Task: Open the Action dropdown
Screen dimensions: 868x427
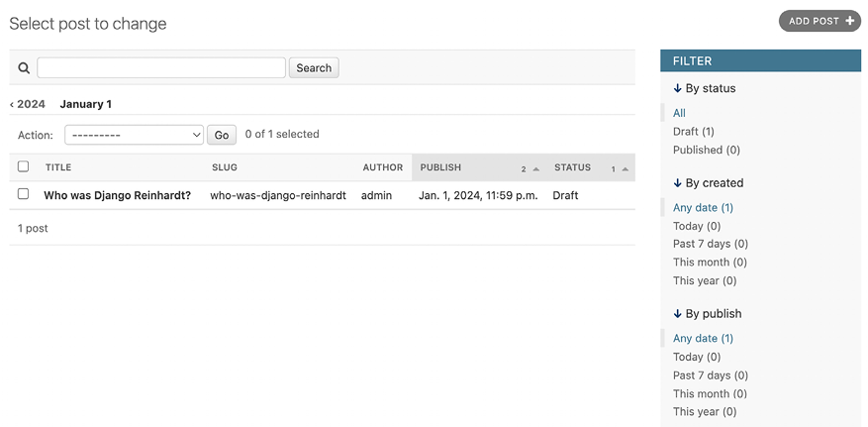Action: [135, 135]
